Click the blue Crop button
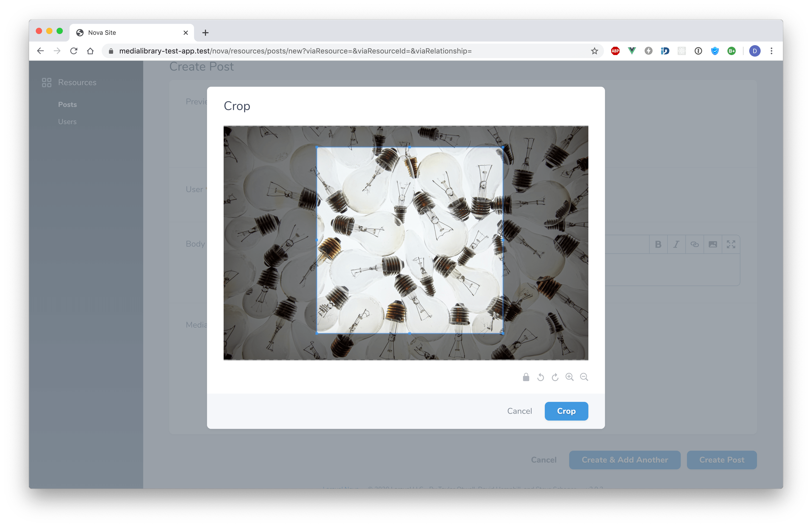The width and height of the screenshot is (812, 527). coord(566,411)
